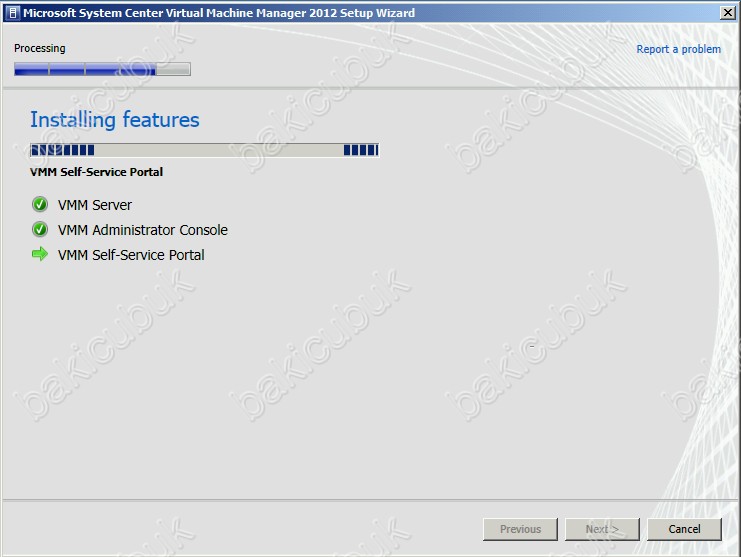Click the Cancel button
This screenshot has height=557, width=741.
(x=684, y=529)
